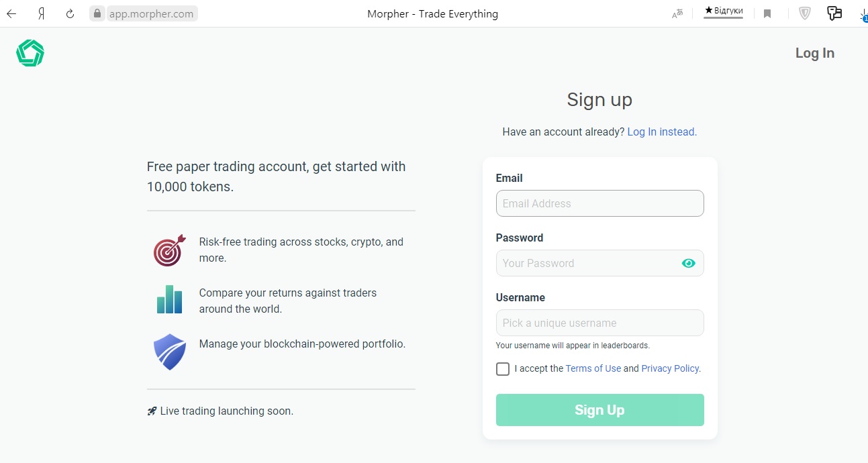The height and width of the screenshot is (463, 868).
Task: Open Log In in header
Action: point(815,53)
